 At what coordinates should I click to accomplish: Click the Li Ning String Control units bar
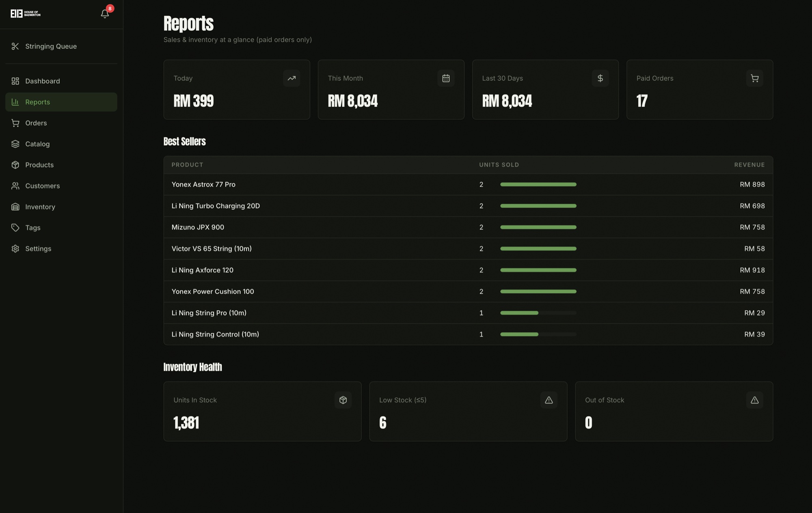pyautogui.click(x=538, y=334)
